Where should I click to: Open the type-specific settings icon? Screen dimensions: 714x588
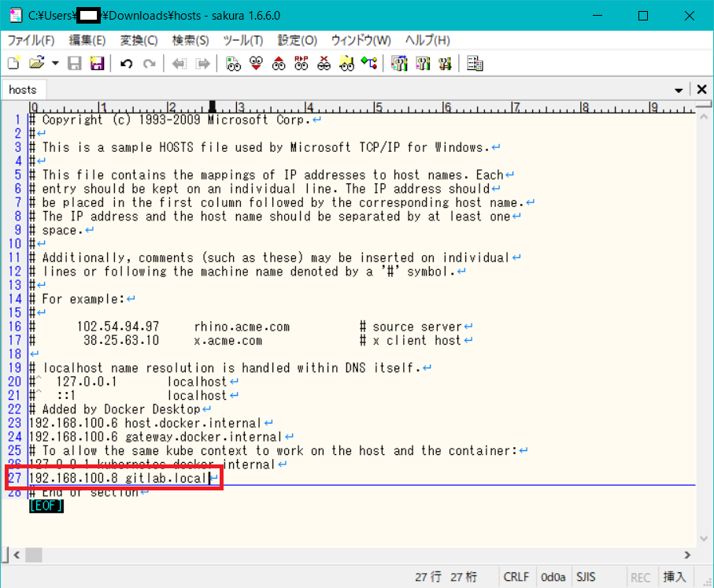click(423, 63)
